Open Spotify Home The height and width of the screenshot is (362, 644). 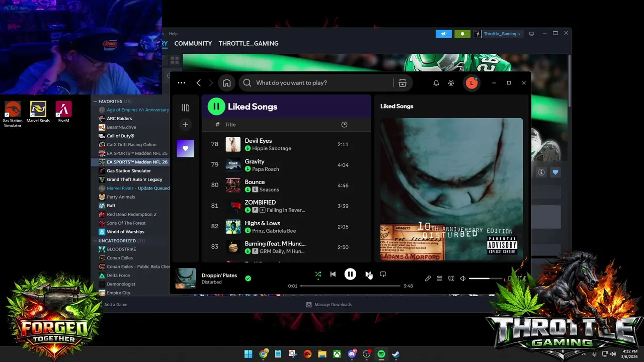227,83
